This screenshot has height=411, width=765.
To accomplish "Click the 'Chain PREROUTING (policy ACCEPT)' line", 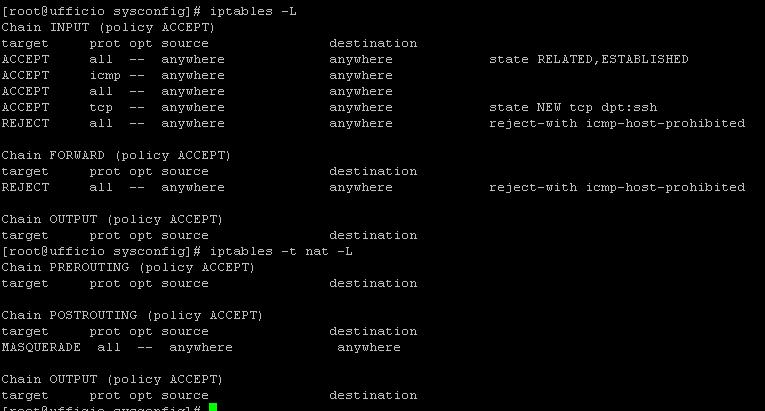I will coord(128,267).
